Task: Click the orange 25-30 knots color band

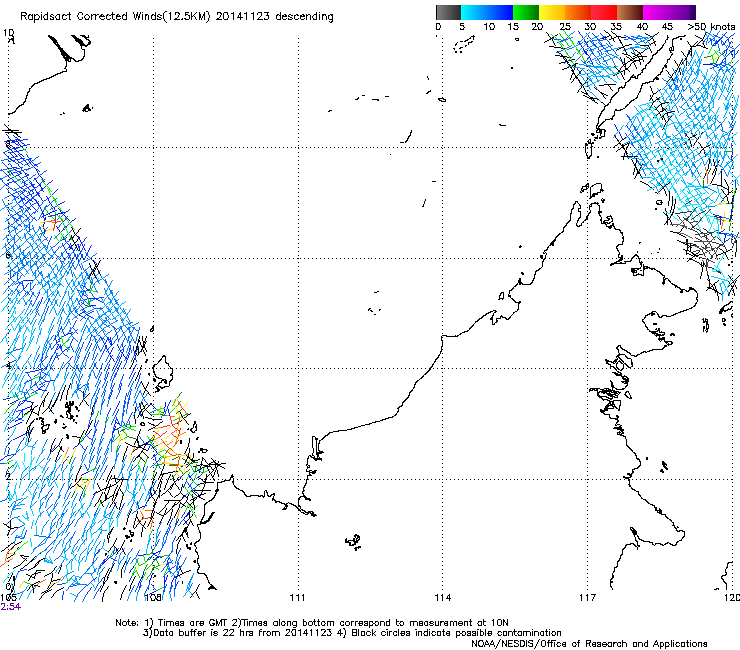Action: pyautogui.click(x=578, y=12)
